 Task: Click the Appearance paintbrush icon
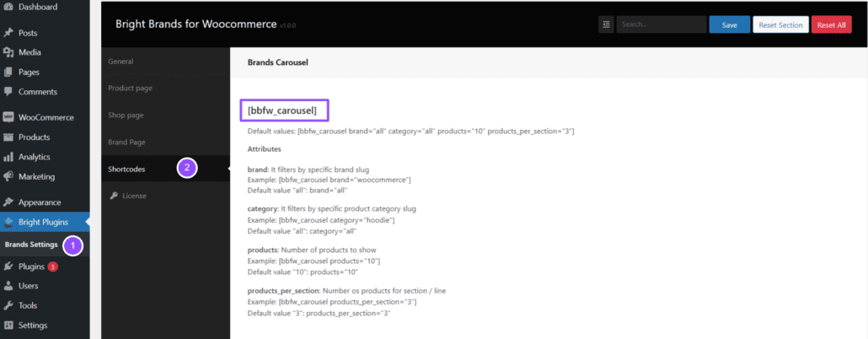click(8, 202)
